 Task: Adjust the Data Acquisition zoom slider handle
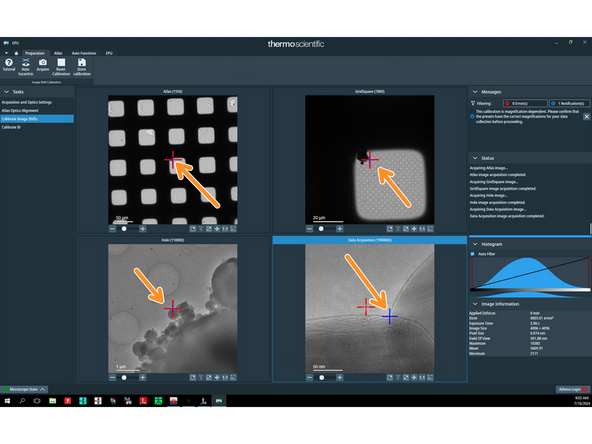tap(321, 378)
